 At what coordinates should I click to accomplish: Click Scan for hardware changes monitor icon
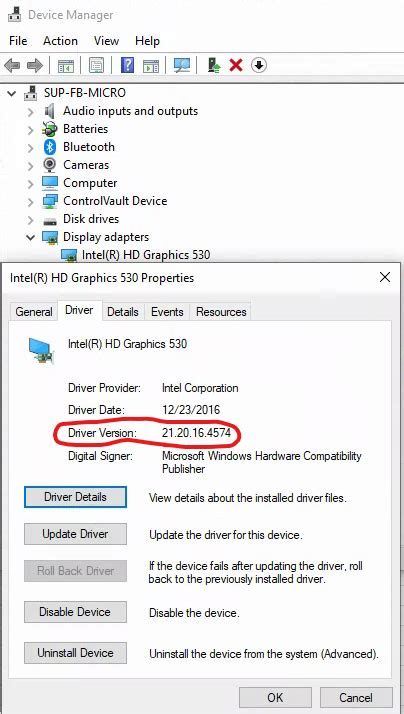[182, 66]
